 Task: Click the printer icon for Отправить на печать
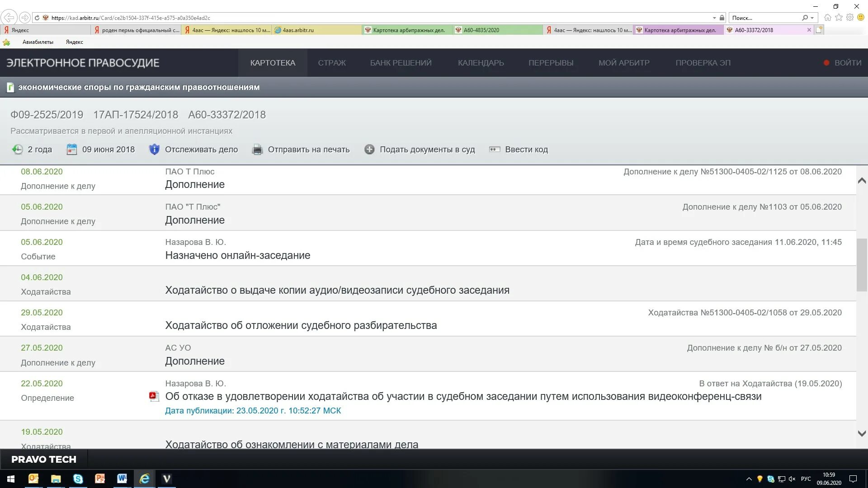point(257,150)
